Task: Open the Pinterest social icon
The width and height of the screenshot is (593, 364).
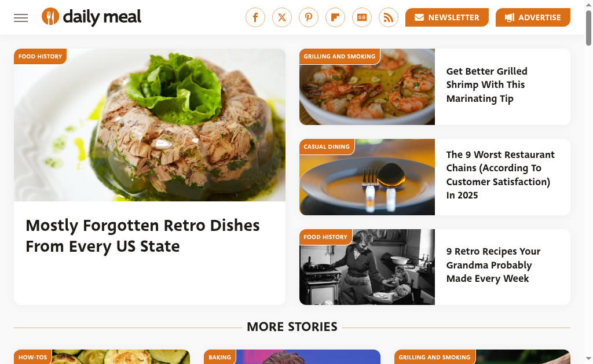Action: tap(309, 17)
